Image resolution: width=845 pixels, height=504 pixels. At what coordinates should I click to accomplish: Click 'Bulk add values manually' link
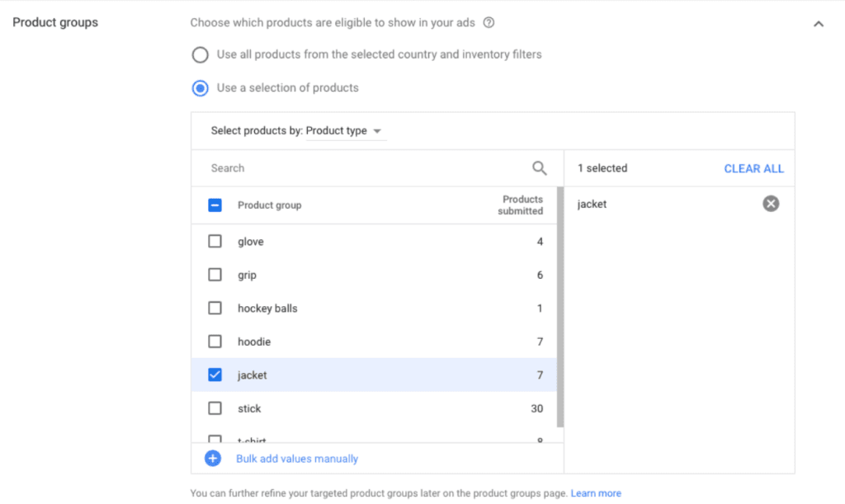click(297, 459)
